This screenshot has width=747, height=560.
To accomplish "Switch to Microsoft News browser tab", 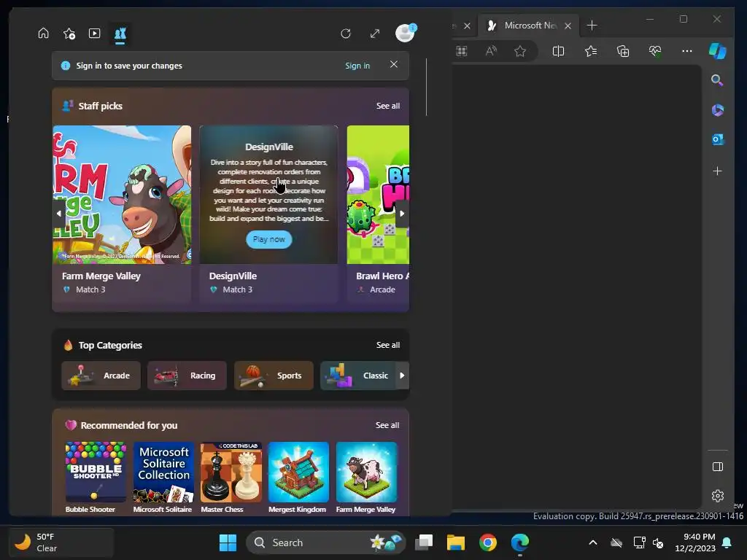I will pyautogui.click(x=529, y=26).
